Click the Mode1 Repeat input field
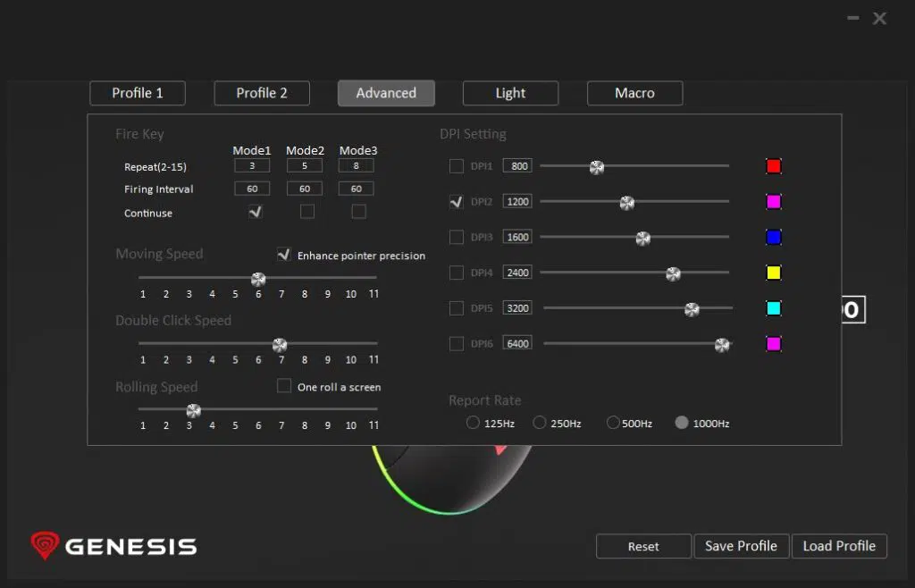915x588 pixels. click(x=252, y=165)
